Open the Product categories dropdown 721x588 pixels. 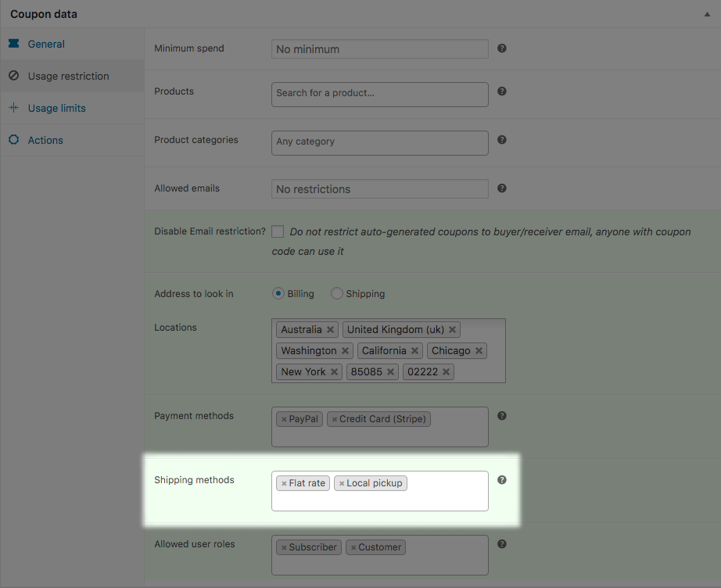tap(379, 142)
